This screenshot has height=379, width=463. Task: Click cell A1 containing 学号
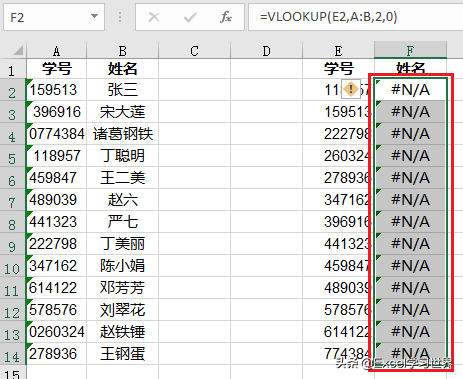coord(56,69)
